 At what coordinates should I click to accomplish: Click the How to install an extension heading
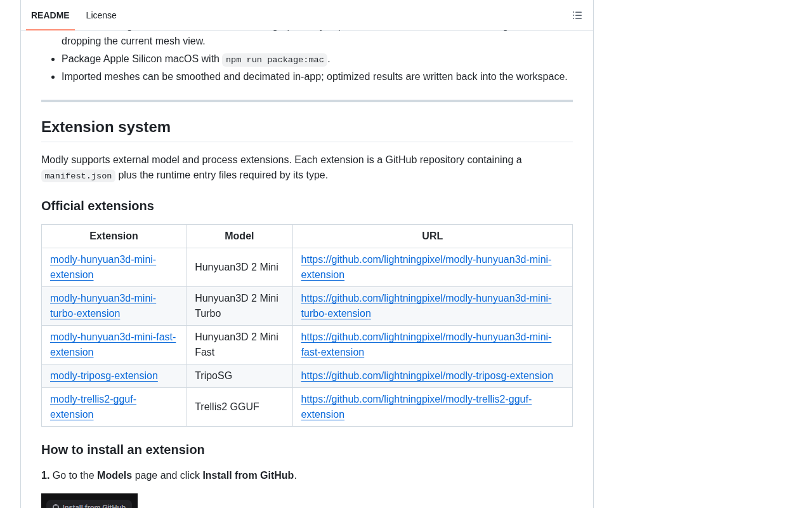(x=123, y=450)
